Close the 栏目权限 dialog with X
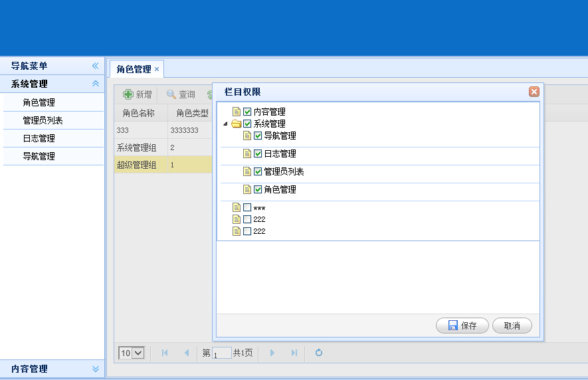588x380 pixels. pos(534,92)
